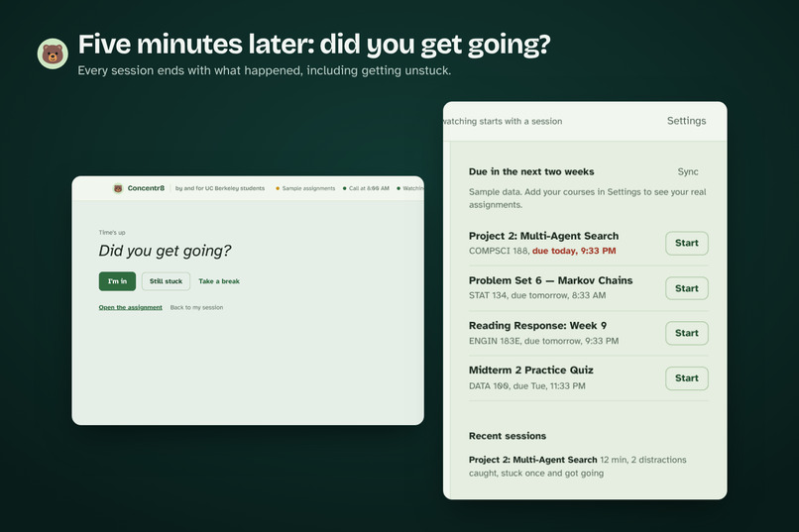Click the green dot next to Call time
The height and width of the screenshot is (532, 799).
coord(344,188)
